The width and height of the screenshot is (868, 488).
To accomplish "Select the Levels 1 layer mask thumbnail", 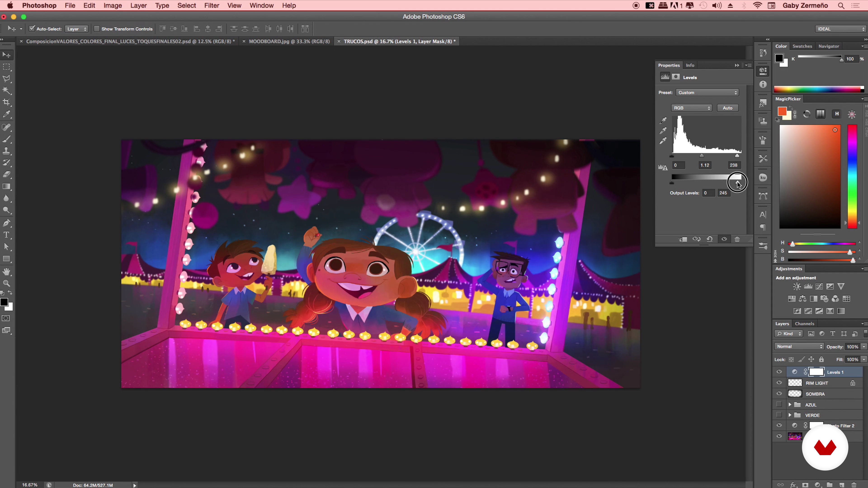I will coord(816,372).
